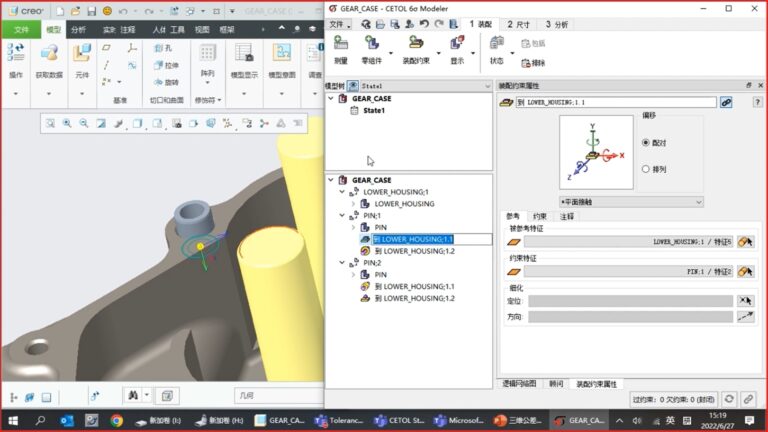Image resolution: width=768 pixels, height=432 pixels.
Task: Click Creo 获取数据 get data icon
Action: pos(49,53)
